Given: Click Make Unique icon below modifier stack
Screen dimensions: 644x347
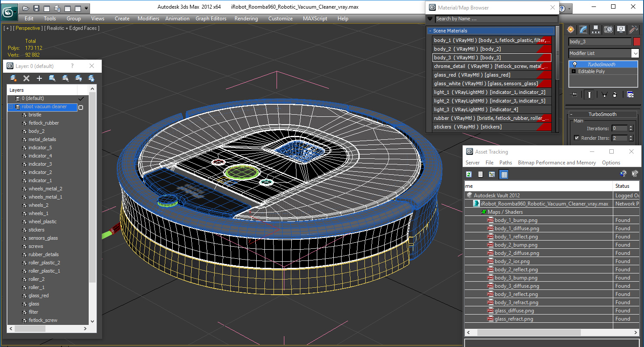Looking at the screenshot, I should point(604,95).
